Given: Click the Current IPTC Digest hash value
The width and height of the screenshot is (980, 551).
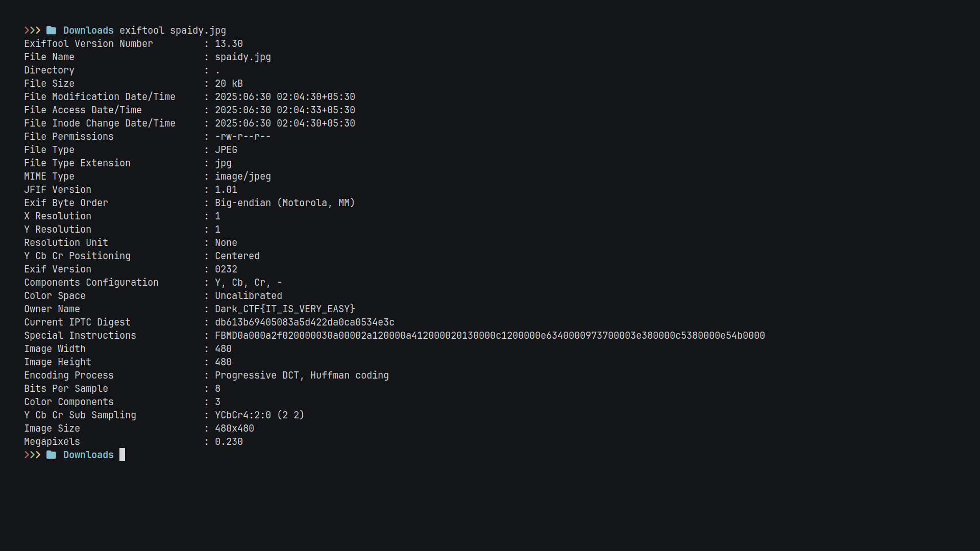Looking at the screenshot, I should (304, 322).
